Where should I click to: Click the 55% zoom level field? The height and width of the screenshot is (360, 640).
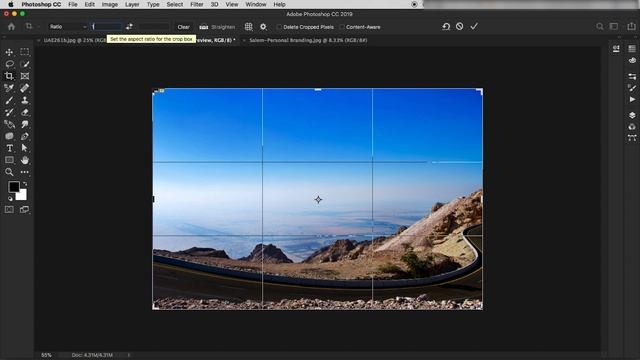[x=47, y=355]
